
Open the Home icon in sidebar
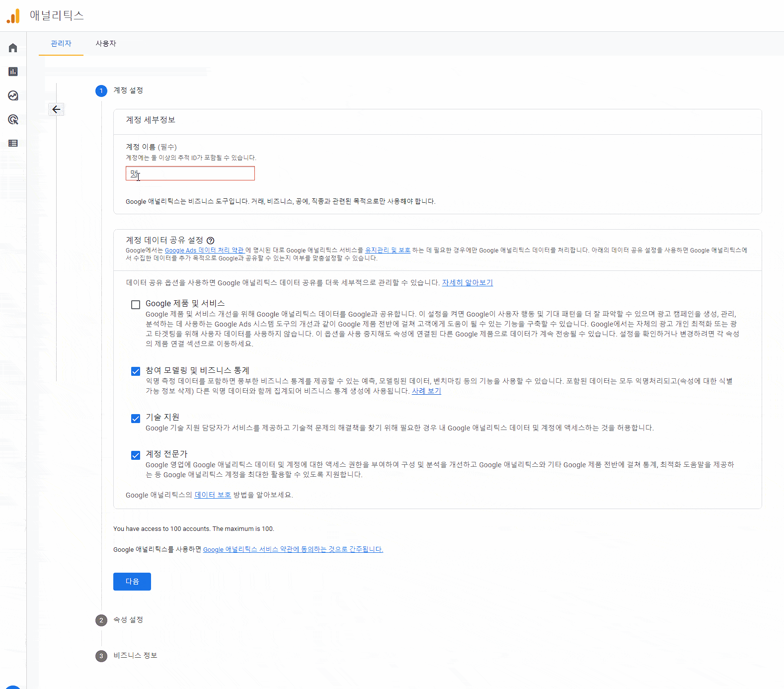(13, 48)
